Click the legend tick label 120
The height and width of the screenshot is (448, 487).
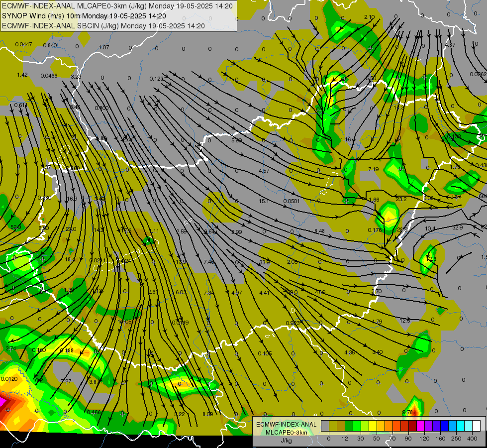click(x=425, y=439)
